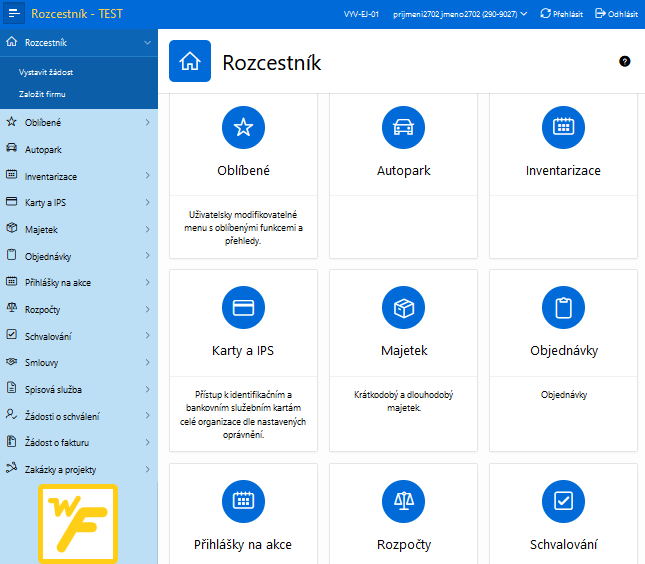
Task: Expand the Karty a IPS sidebar chevron
Action: pos(148,202)
